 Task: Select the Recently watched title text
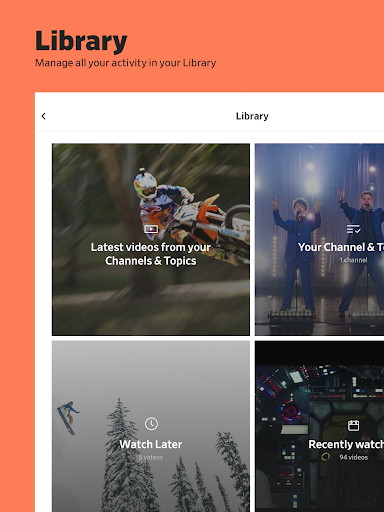pyautogui.click(x=346, y=444)
